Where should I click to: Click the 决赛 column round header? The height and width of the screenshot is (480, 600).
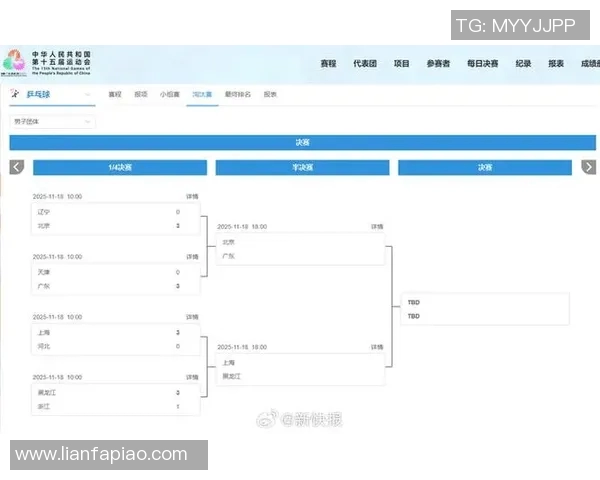tap(485, 167)
